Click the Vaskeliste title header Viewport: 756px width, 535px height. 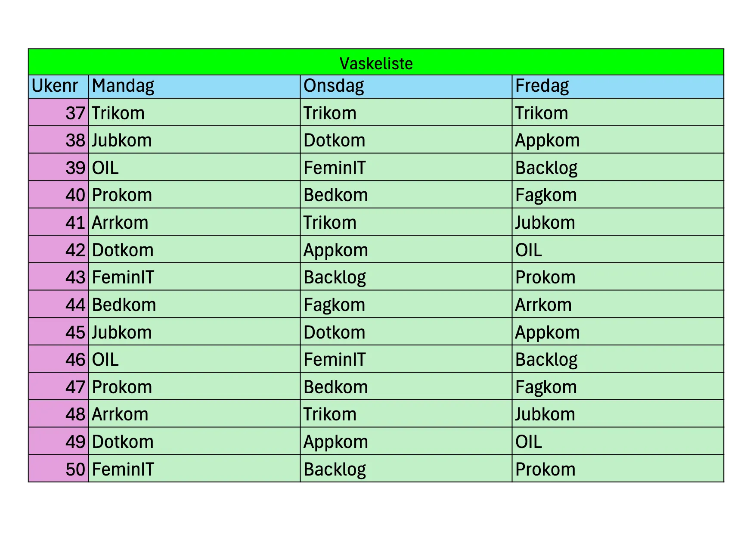376,63
